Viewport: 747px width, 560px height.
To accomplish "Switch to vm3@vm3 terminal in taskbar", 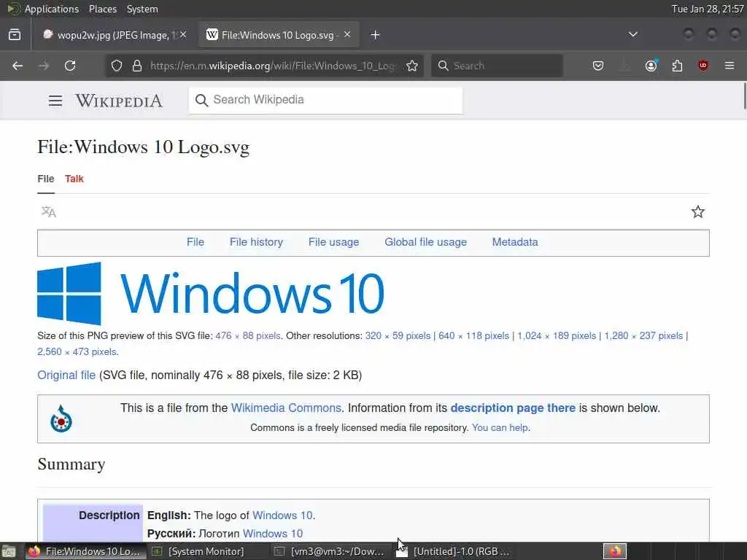I will click(x=330, y=551).
